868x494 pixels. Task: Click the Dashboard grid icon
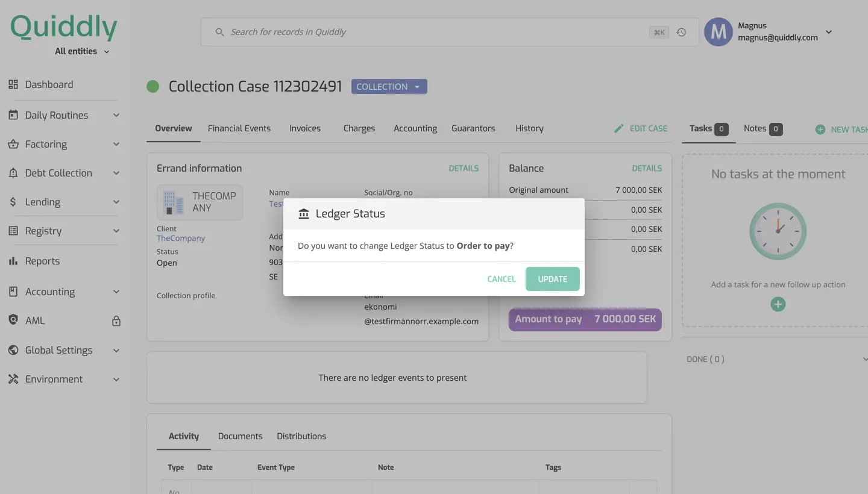(x=13, y=84)
